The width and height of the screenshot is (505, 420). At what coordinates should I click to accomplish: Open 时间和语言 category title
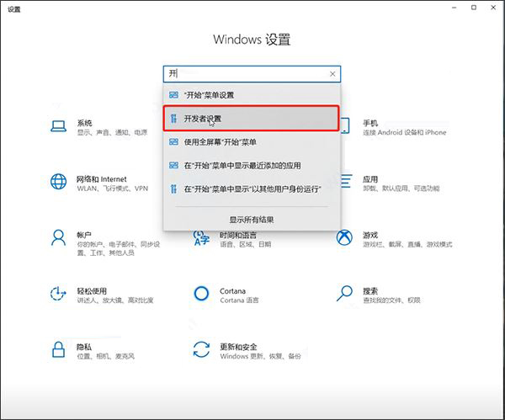coord(238,235)
